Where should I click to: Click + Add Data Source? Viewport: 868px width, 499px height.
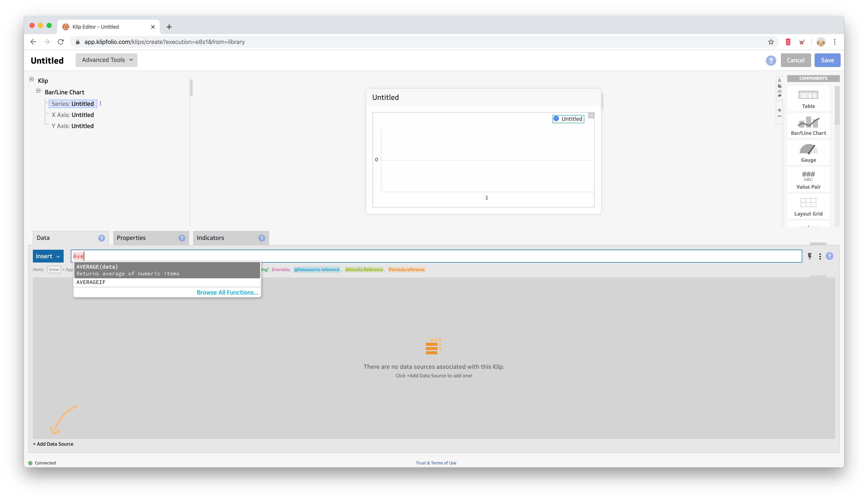pyautogui.click(x=53, y=444)
